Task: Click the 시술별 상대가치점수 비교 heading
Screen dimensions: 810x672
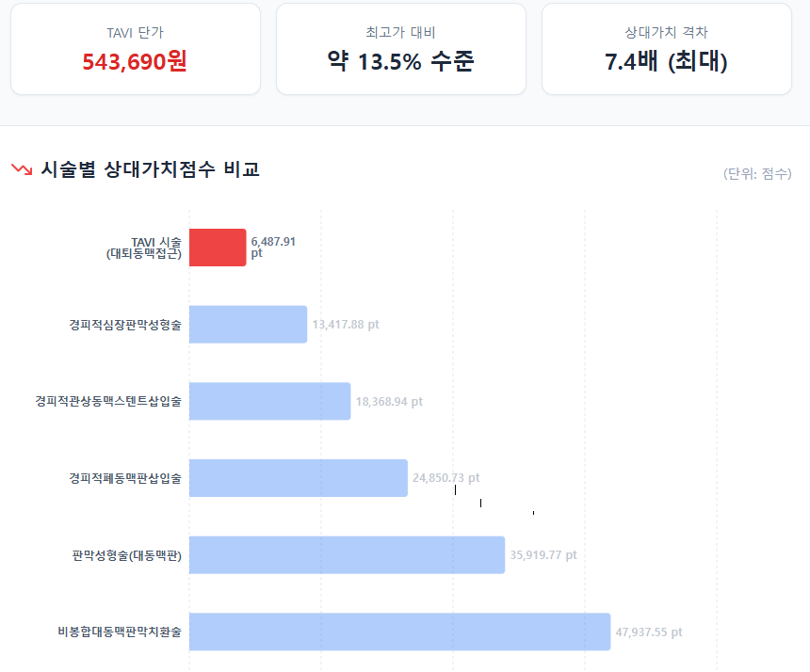Action: [150, 169]
